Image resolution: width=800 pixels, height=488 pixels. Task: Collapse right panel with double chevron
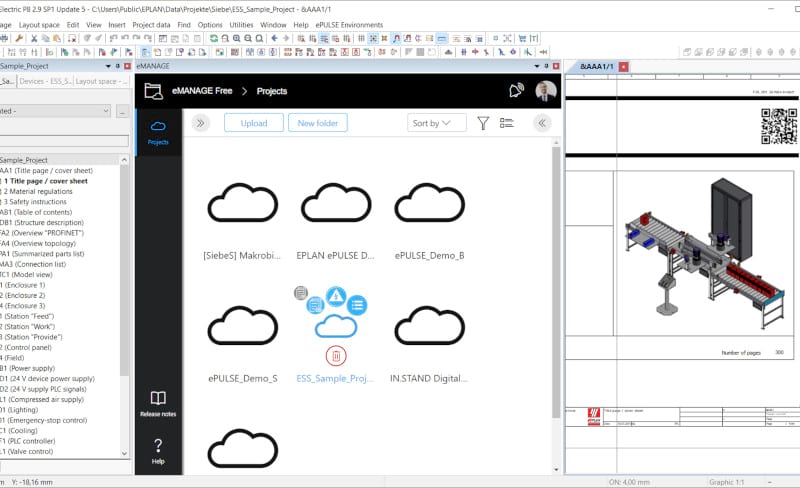click(542, 123)
